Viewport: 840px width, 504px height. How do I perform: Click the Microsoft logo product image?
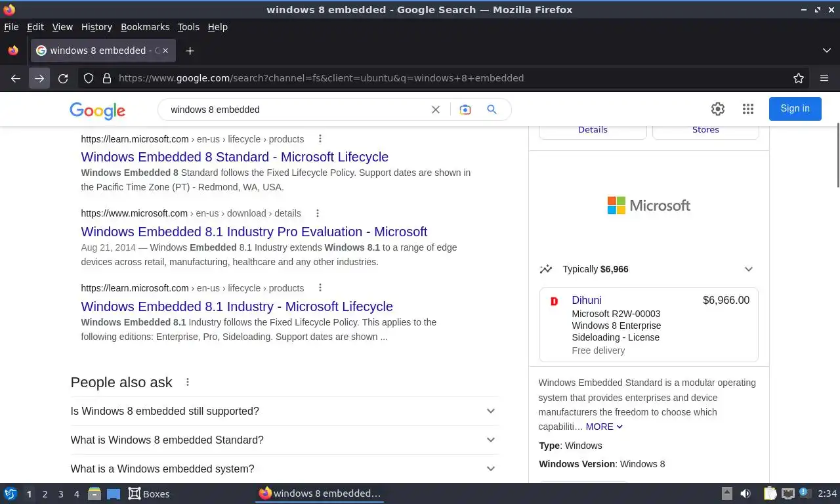[648, 205]
